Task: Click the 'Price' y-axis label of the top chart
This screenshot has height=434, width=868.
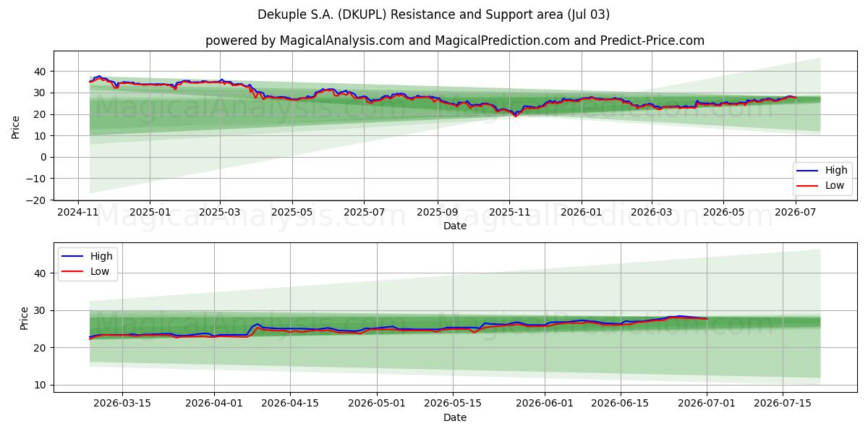Action: point(16,127)
